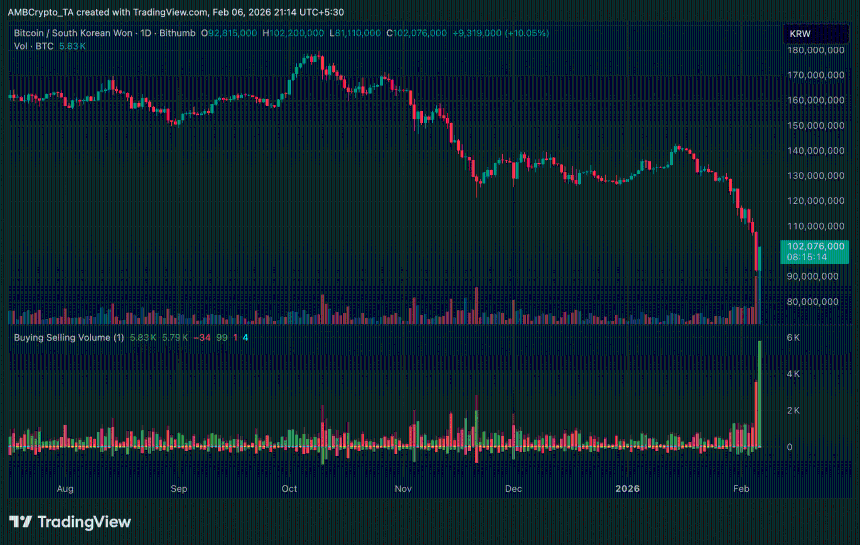Screen dimensions: 860x545
Task: Open the KRW currency selector
Action: 800,34
